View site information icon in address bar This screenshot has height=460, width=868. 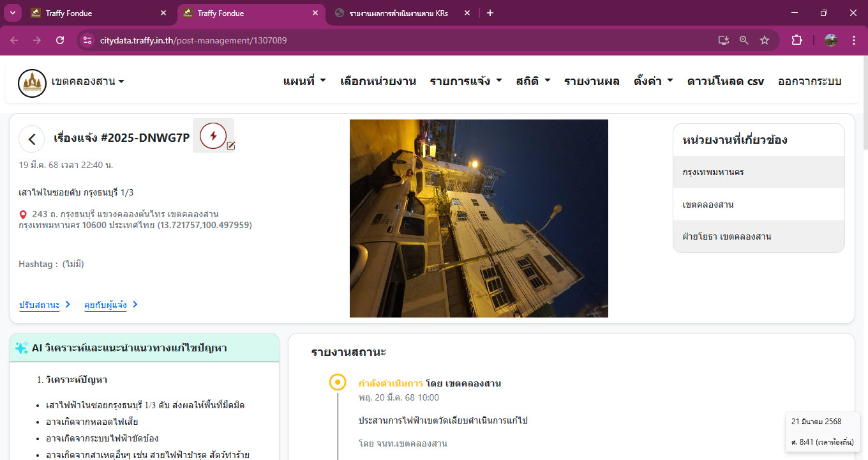(88, 40)
